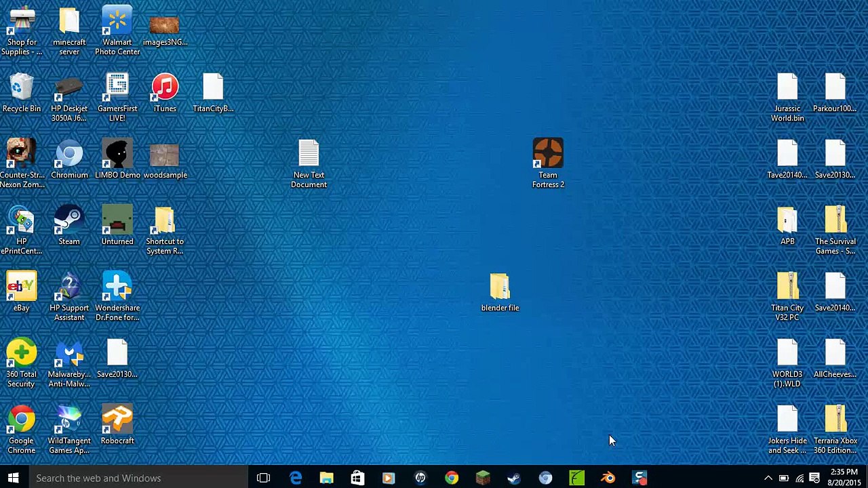Select the Recycle Bin desktop icon
This screenshot has width=868, height=488.
22,94
